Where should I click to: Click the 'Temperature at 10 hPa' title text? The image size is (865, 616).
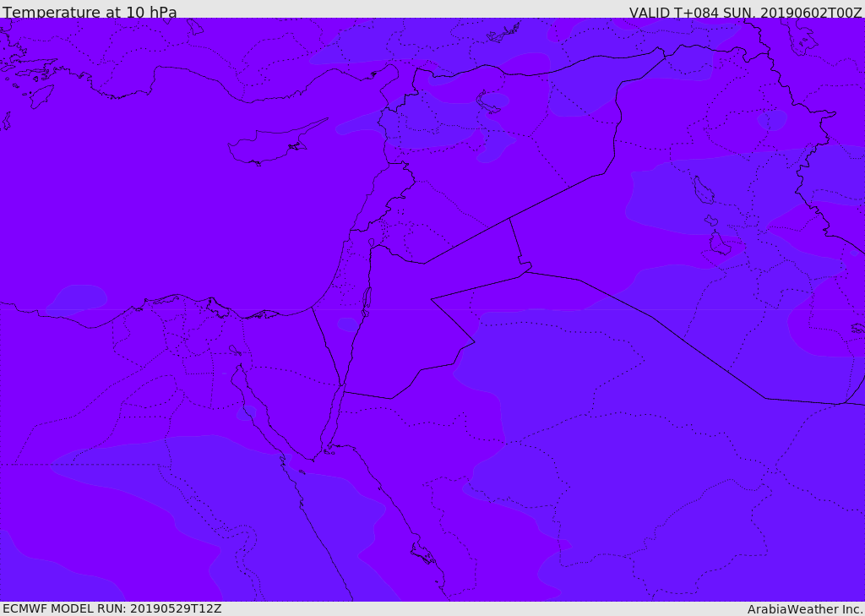pyautogui.click(x=90, y=12)
